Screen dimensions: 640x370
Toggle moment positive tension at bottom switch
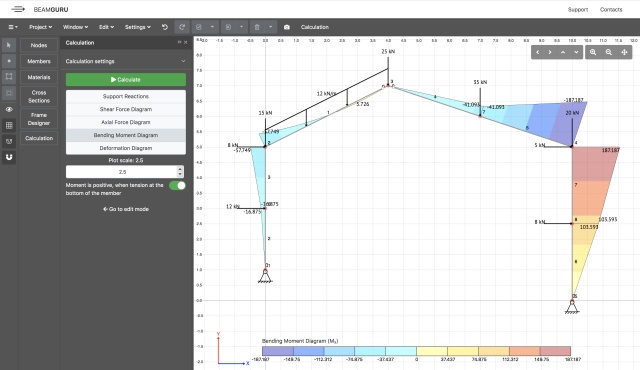pos(177,186)
